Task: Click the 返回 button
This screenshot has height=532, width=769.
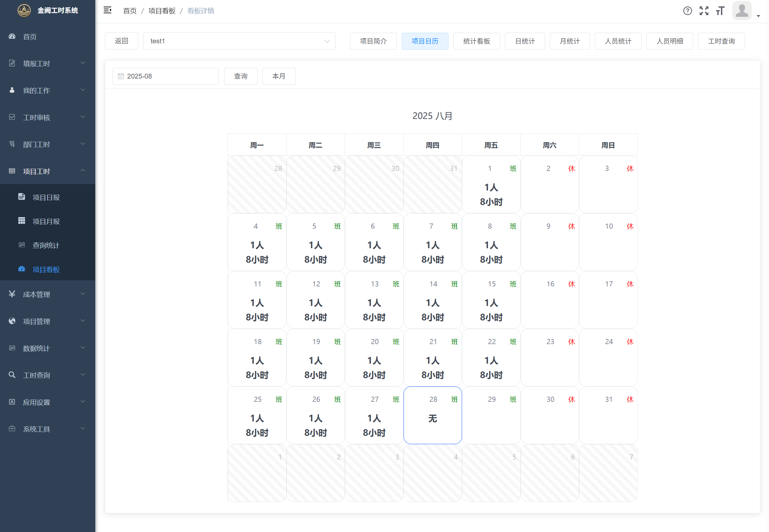Action: [x=121, y=41]
